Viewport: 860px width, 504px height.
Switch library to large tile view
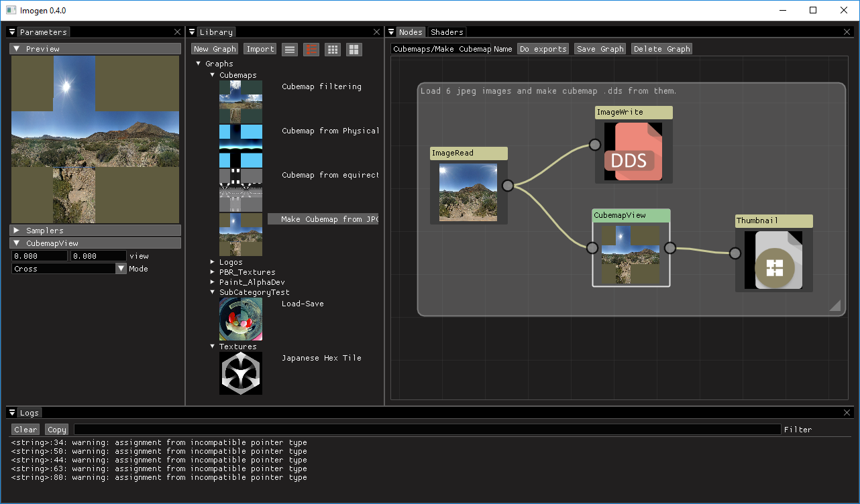(354, 49)
